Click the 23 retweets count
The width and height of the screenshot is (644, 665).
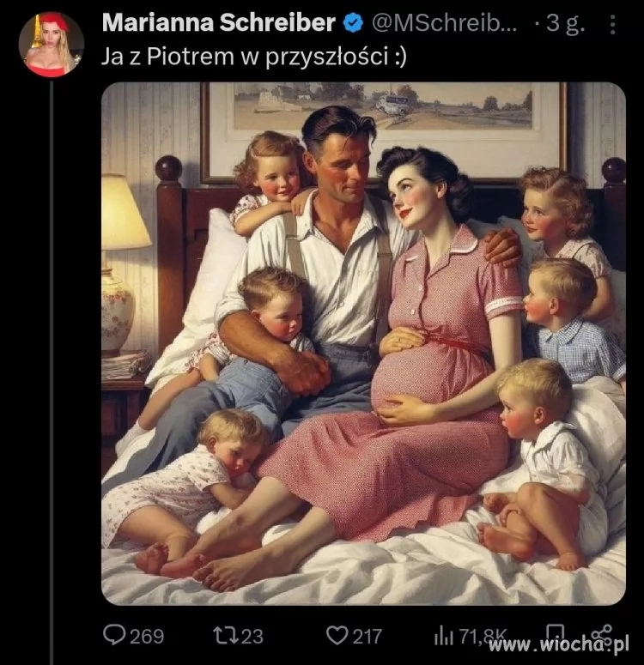[x=252, y=636]
